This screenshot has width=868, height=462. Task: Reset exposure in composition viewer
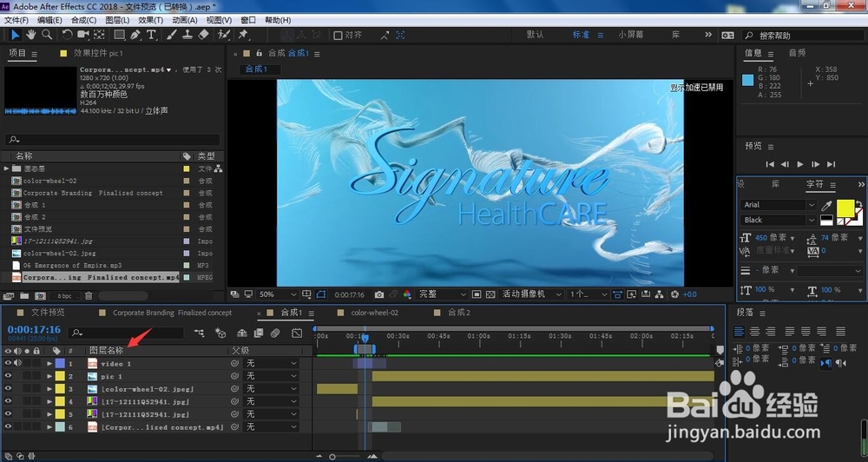pos(674,294)
